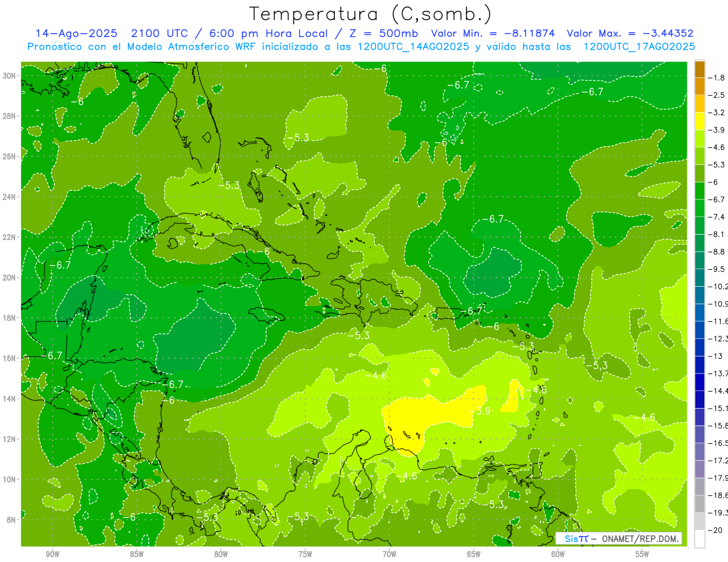Select the '22N' latitude axis label
Image resolution: width=728 pixels, height=562 pixels.
click(10, 237)
